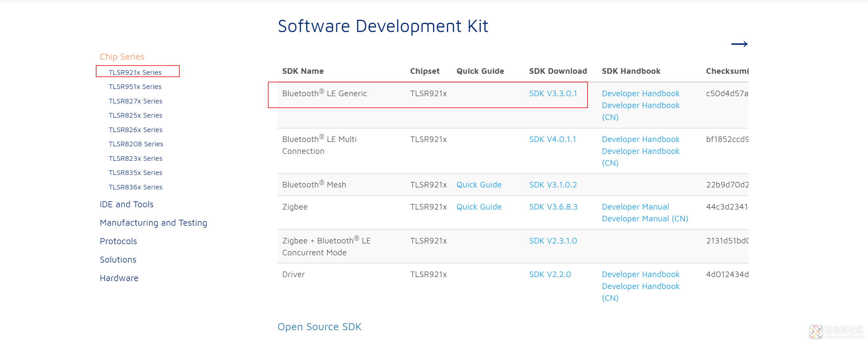This screenshot has width=868, height=342.
Task: Select TLSR827x Series in sidebar
Action: (x=135, y=101)
